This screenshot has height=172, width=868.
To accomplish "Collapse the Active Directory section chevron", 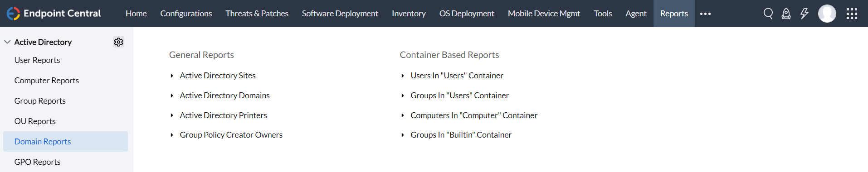I will click(7, 42).
